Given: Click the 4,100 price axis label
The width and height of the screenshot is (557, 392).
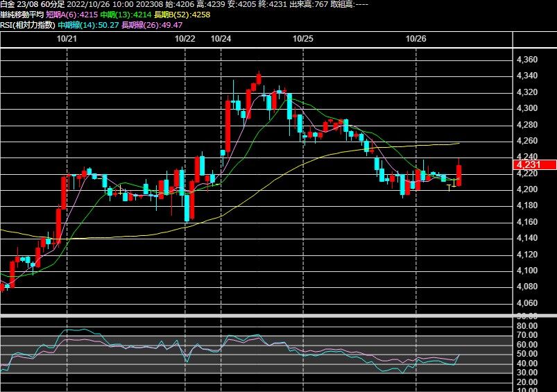Looking at the screenshot, I should click(527, 271).
